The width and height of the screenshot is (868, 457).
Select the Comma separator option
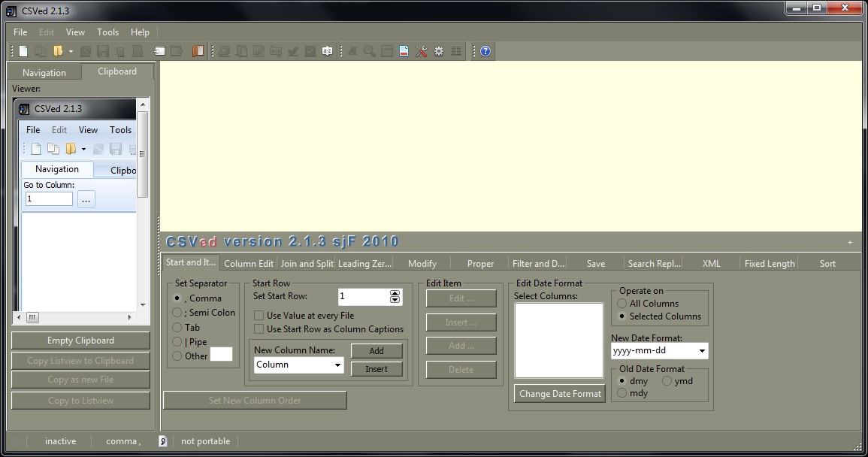177,298
